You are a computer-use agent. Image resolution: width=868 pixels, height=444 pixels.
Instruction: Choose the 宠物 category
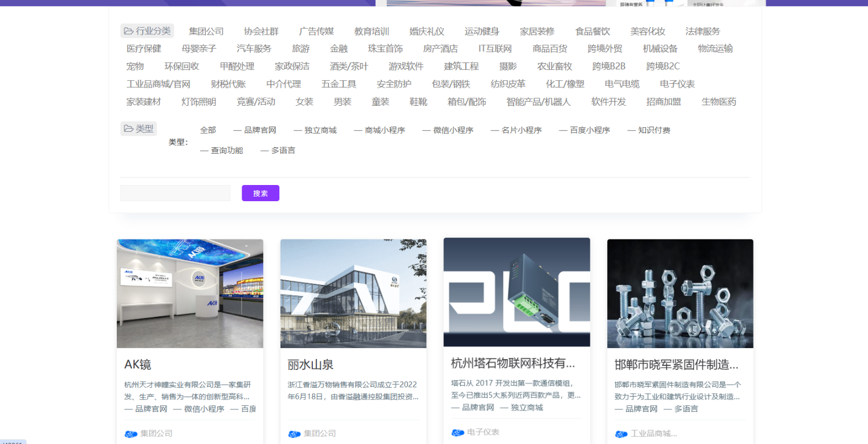(135, 66)
